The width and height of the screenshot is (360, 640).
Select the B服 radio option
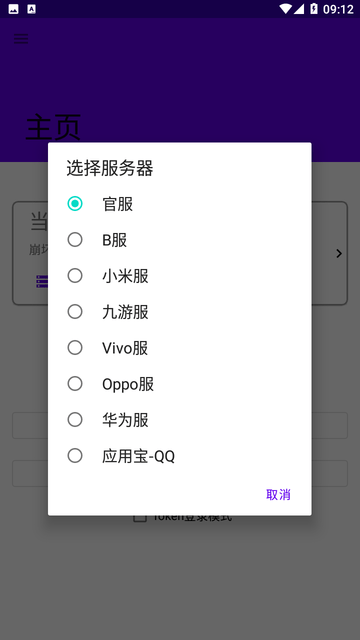(x=75, y=240)
